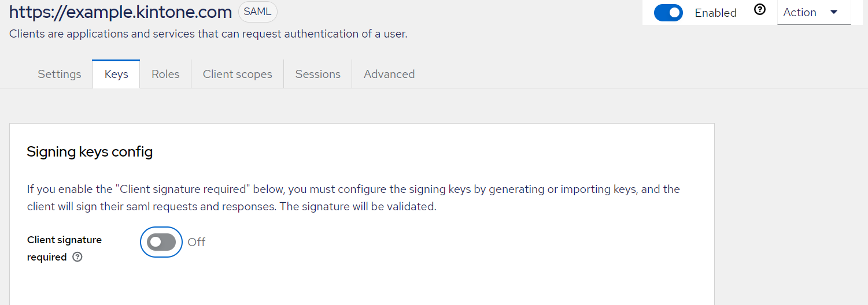Click the Client signature required label
This screenshot has height=305, width=868.
pos(64,240)
